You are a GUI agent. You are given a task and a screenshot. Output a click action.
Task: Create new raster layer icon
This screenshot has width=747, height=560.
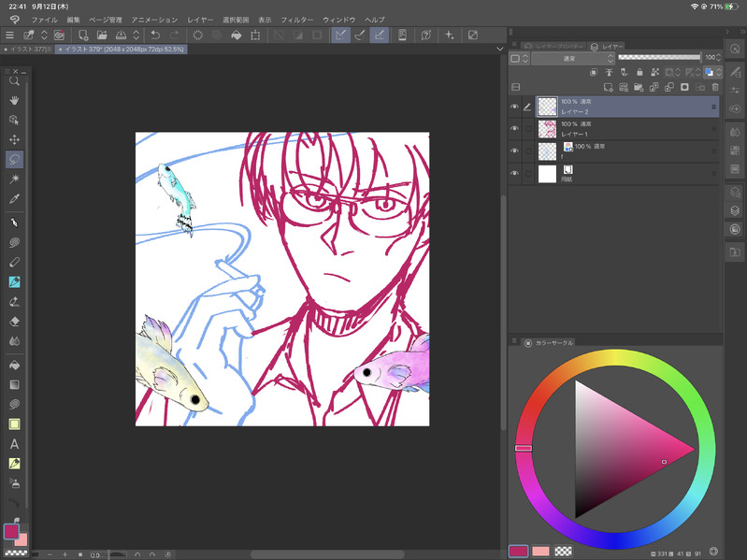tap(608, 87)
